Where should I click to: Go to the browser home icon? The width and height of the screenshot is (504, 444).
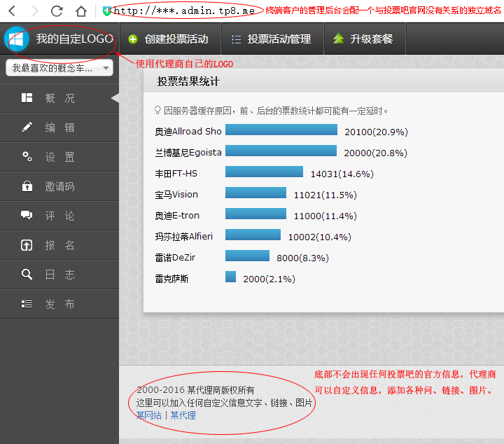pyautogui.click(x=80, y=11)
